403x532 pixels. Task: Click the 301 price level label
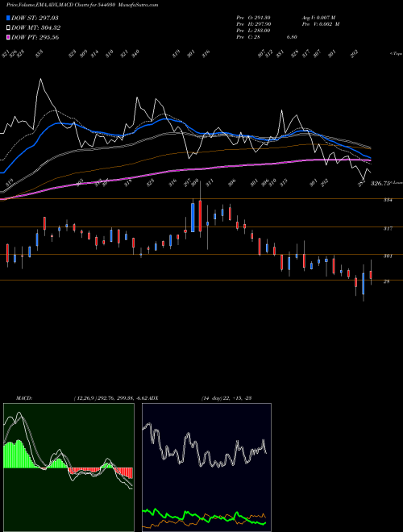(388, 256)
